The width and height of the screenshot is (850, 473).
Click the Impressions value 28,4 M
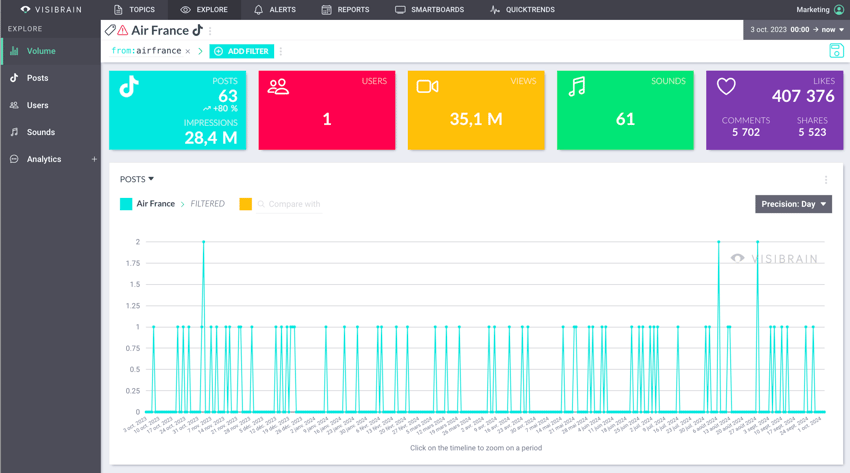point(211,138)
